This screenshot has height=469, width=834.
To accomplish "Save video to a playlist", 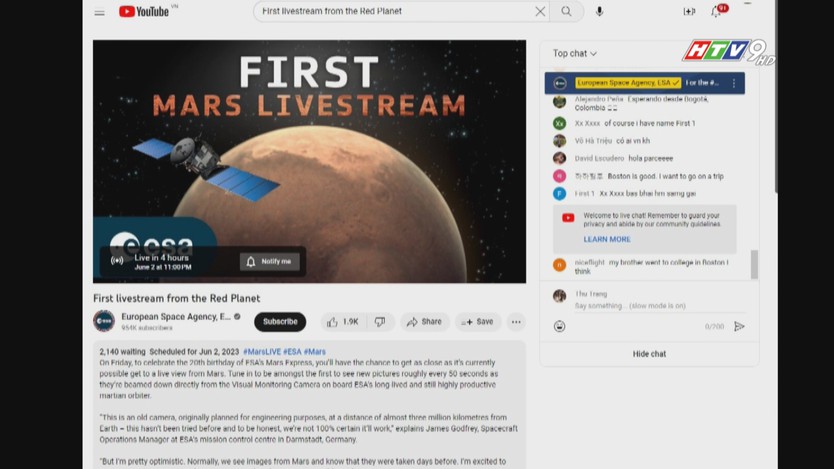I will [478, 322].
